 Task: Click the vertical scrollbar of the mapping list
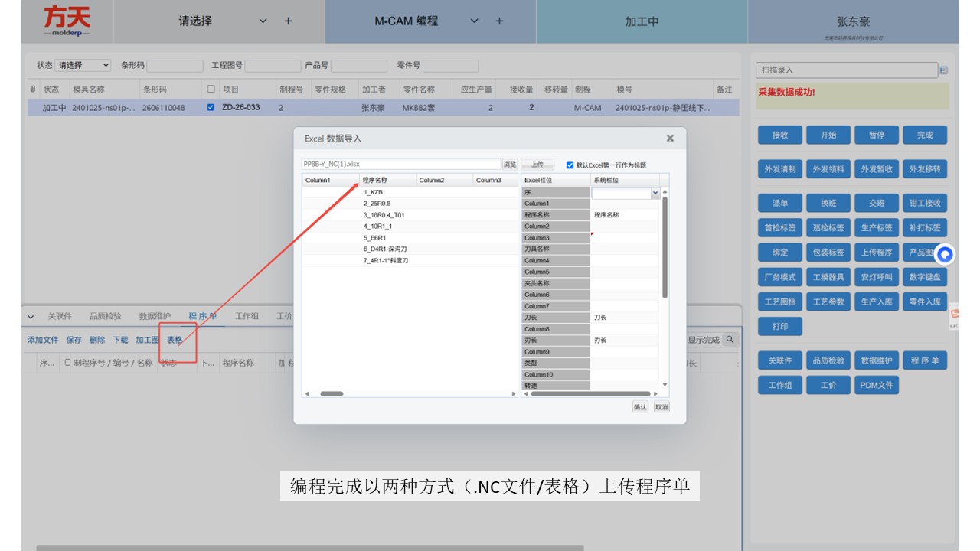click(x=665, y=246)
